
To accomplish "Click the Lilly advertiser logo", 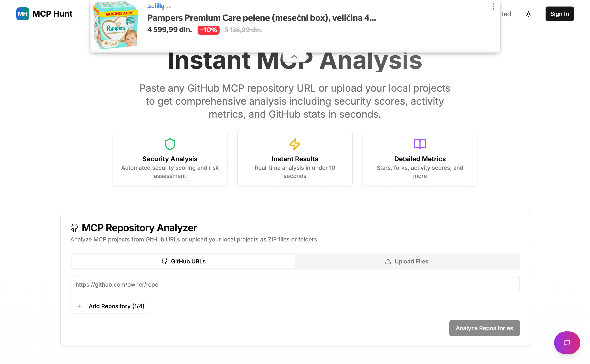I will tap(156, 7).
